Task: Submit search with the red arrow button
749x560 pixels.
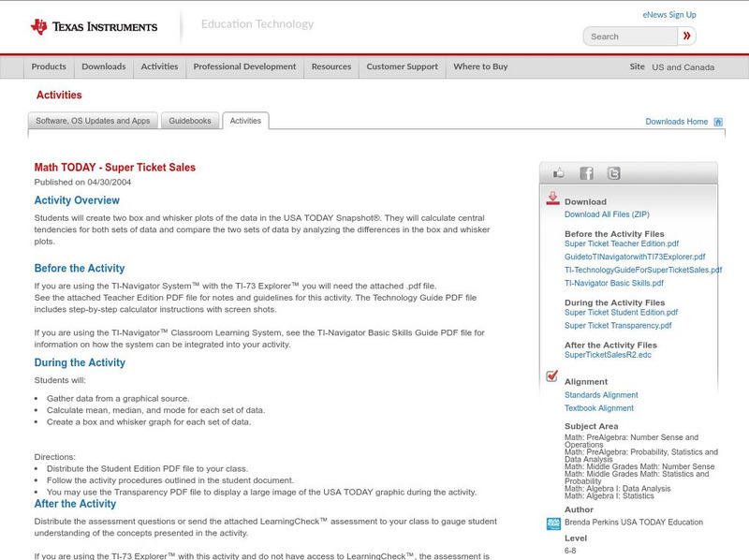Action: coord(686,36)
